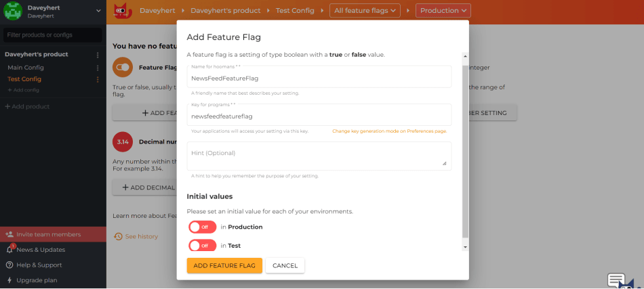
Task: Click the Key for programs input field
Action: pyautogui.click(x=319, y=115)
